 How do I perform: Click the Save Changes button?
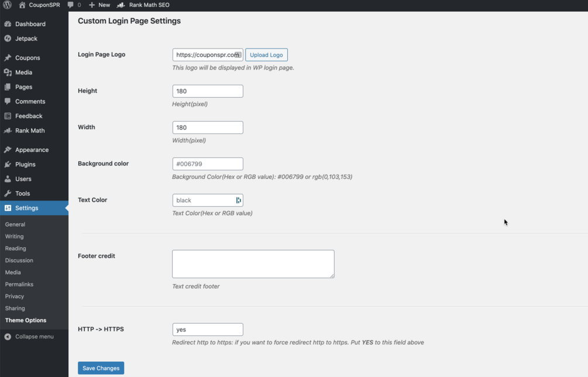101,368
